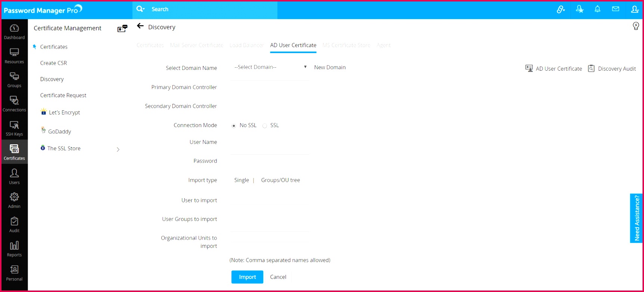
Task: Choose the Single import type
Action: tap(242, 180)
